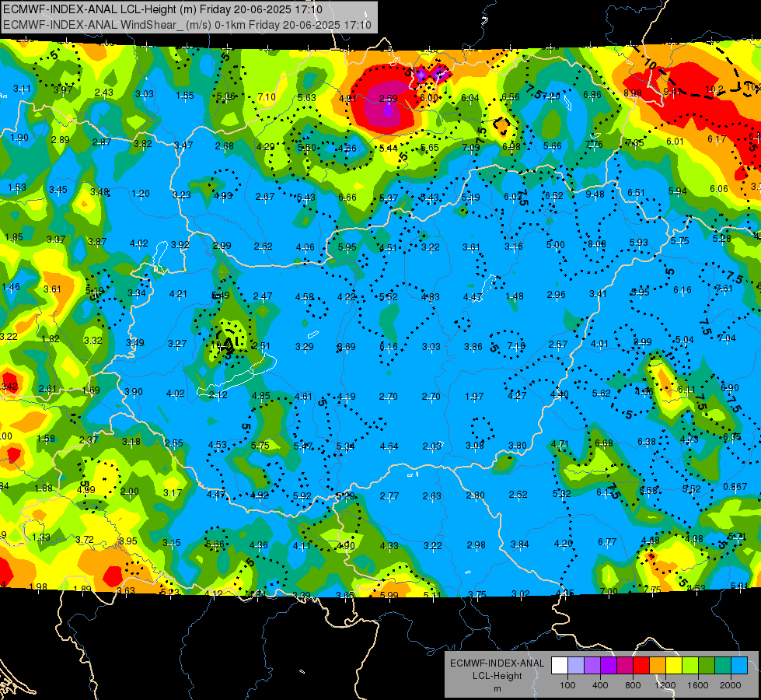Click the wind shear value '1.69'
Screen dimensions: 761x700
click(x=91, y=390)
